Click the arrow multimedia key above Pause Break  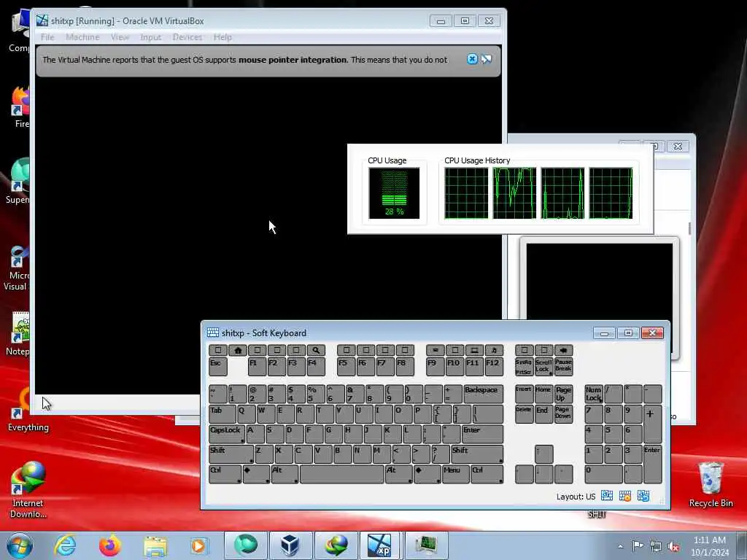(564, 351)
